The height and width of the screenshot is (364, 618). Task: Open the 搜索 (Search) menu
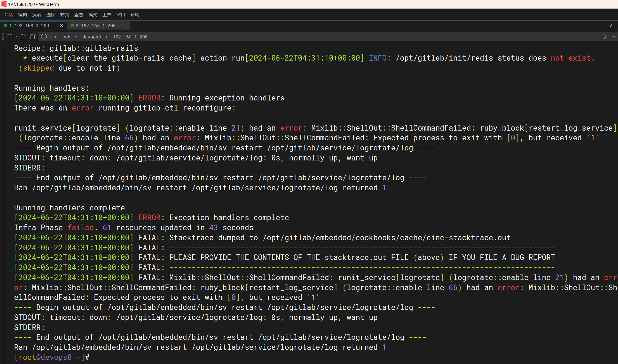[37, 15]
